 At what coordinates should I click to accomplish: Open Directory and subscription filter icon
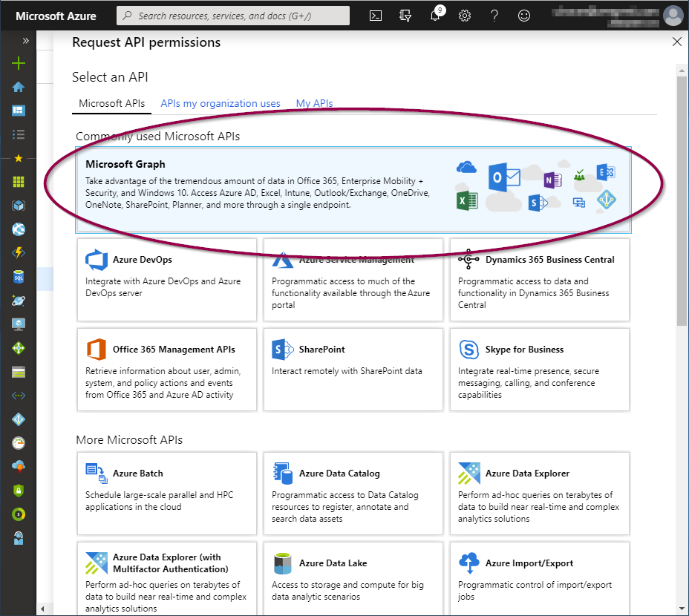[x=405, y=16]
